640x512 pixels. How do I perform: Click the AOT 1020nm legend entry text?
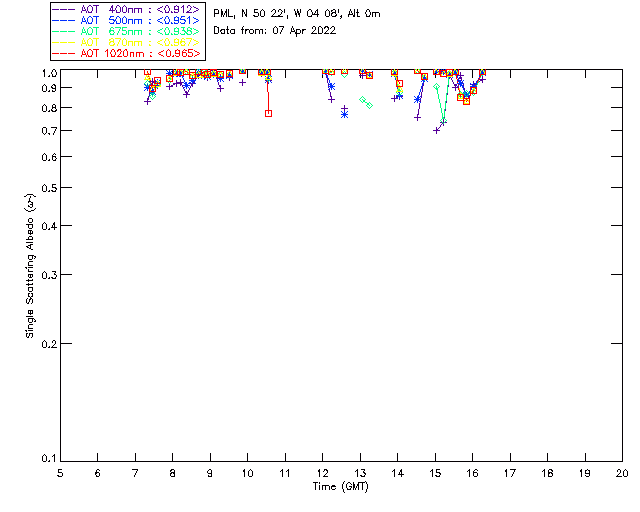click(x=140, y=53)
